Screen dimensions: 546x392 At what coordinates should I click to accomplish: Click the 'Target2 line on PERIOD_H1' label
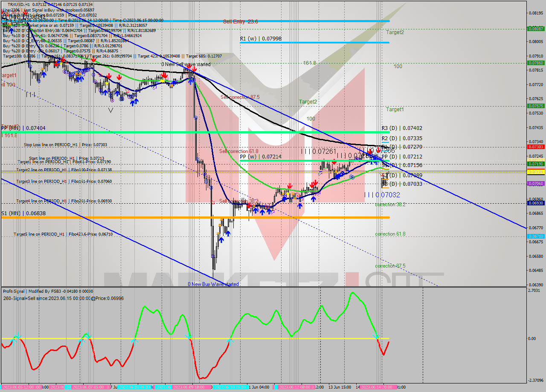tap(64, 170)
